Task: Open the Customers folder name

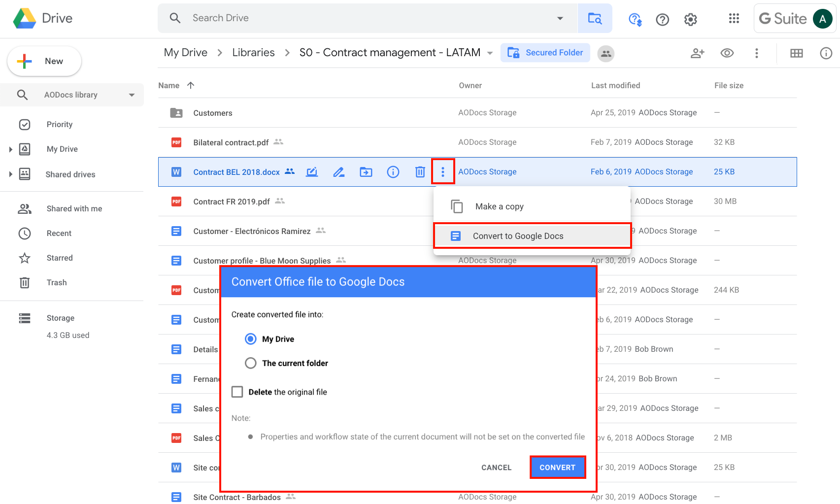Action: click(213, 113)
